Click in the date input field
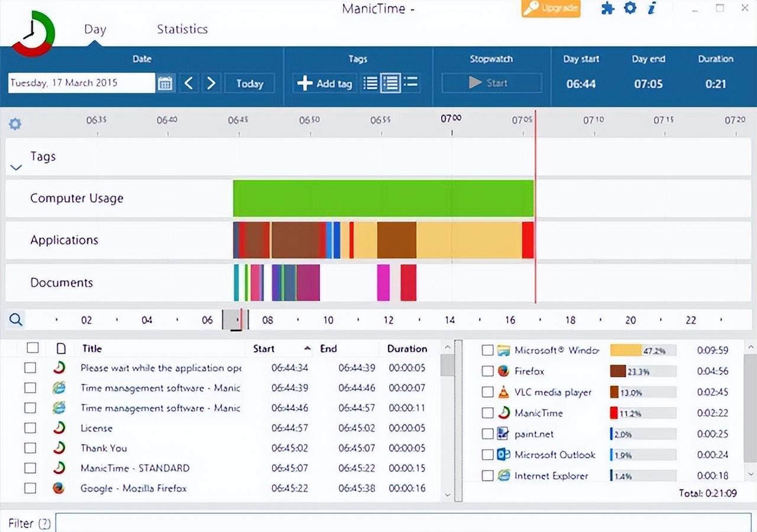757x532 pixels. pos(82,83)
